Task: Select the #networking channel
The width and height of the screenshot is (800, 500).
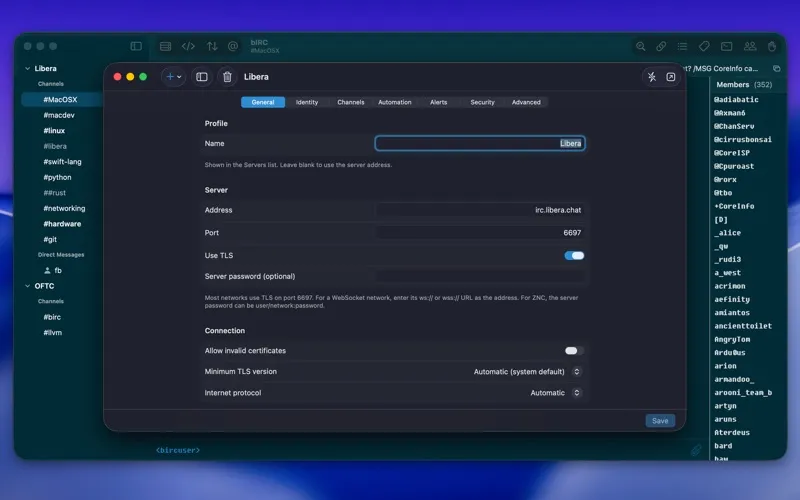Action: click(62, 209)
